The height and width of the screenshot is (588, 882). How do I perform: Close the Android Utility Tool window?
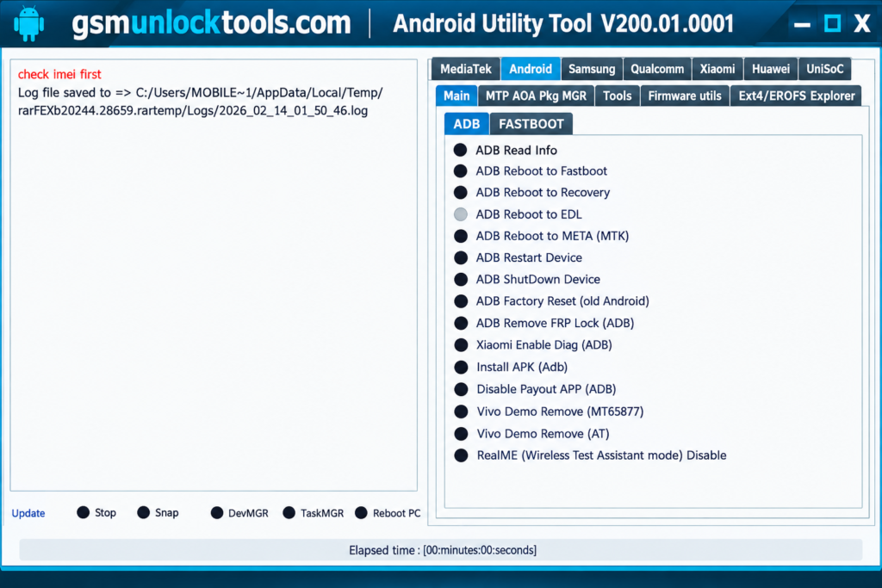coord(861,23)
